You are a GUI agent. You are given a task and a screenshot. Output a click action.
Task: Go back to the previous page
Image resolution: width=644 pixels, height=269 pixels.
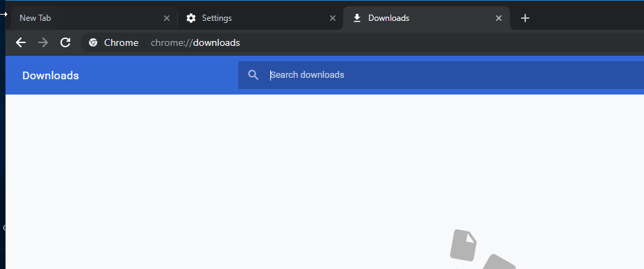pyautogui.click(x=21, y=42)
